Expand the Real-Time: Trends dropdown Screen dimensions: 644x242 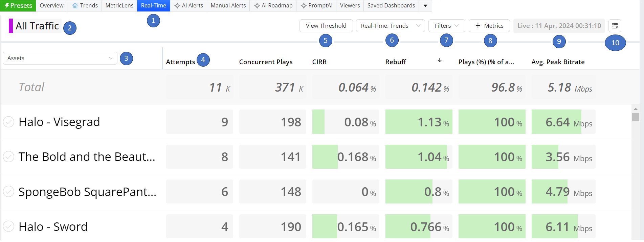(390, 26)
